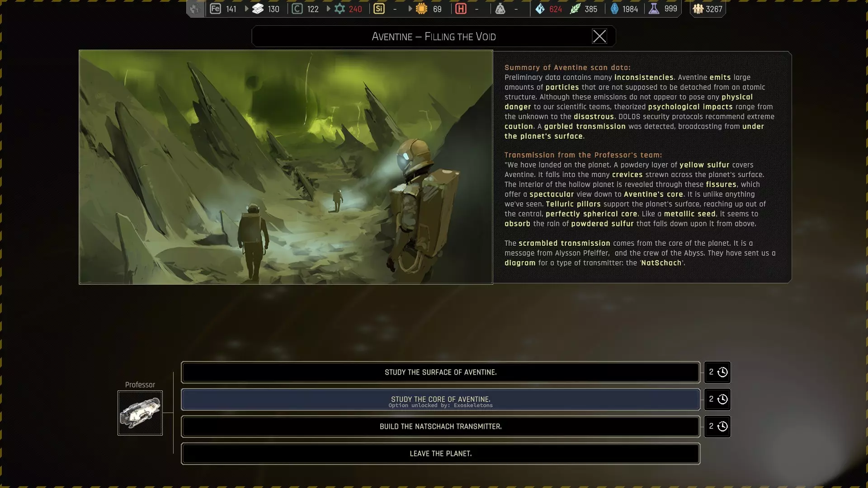Click the gear polymers resource icon
The image size is (868, 488).
tap(340, 9)
